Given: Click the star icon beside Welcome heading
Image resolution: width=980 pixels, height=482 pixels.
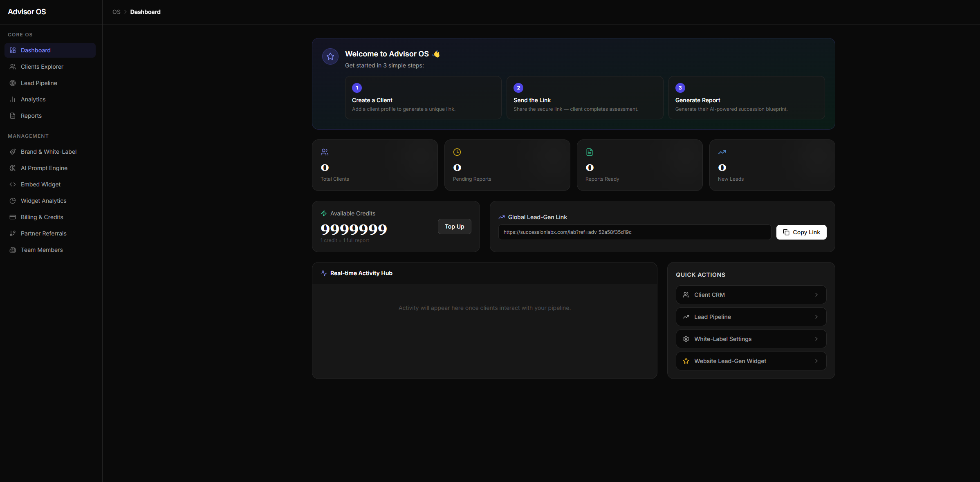Looking at the screenshot, I should pos(330,56).
